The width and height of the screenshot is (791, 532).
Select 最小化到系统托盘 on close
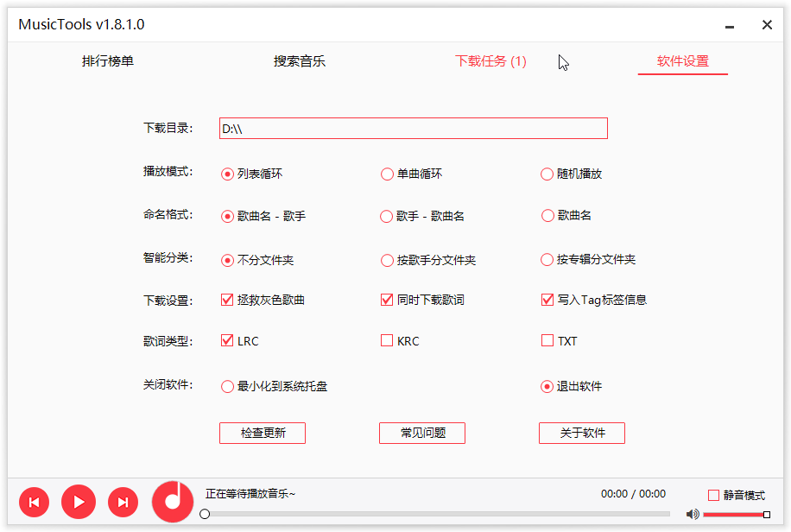228,387
